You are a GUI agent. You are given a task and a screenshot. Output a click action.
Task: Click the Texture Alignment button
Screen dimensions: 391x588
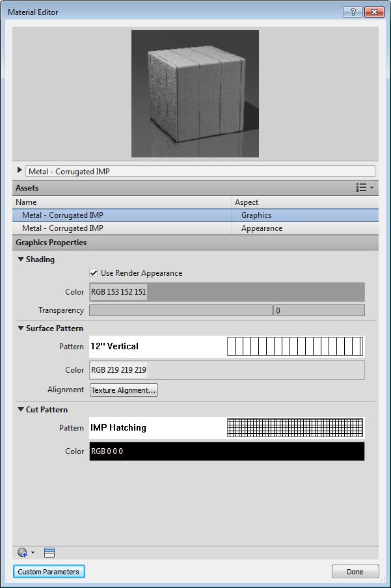click(x=124, y=390)
